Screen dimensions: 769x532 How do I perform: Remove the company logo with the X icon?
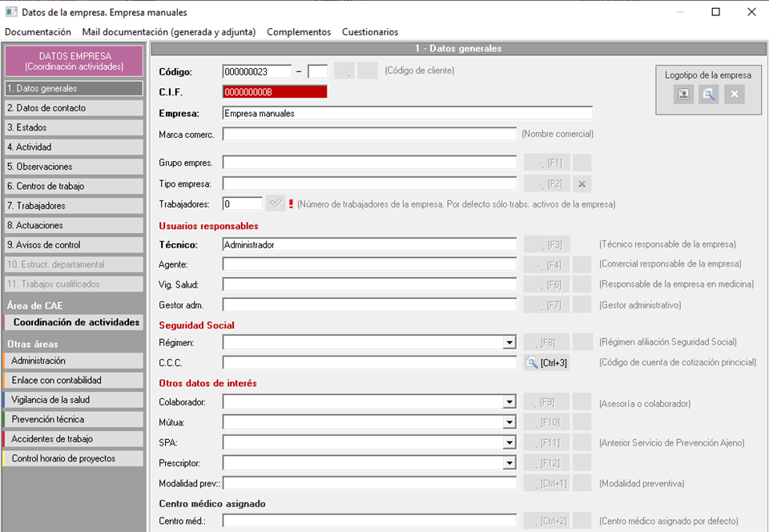tap(735, 95)
